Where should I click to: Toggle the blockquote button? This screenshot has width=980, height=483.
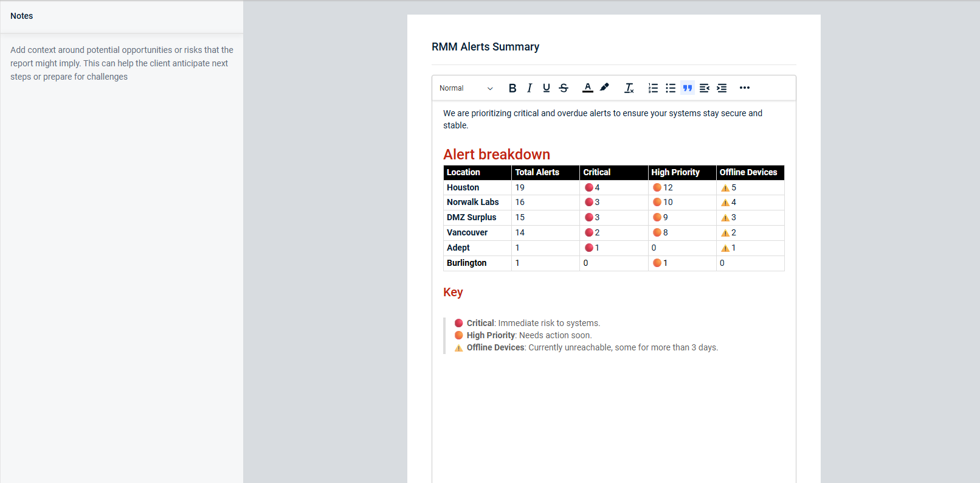coord(688,88)
